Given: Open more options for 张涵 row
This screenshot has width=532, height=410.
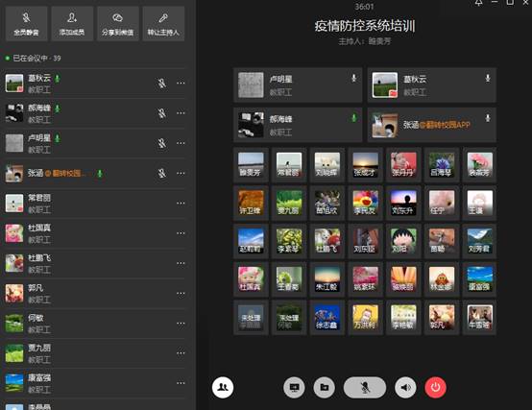Looking at the screenshot, I should click(181, 173).
